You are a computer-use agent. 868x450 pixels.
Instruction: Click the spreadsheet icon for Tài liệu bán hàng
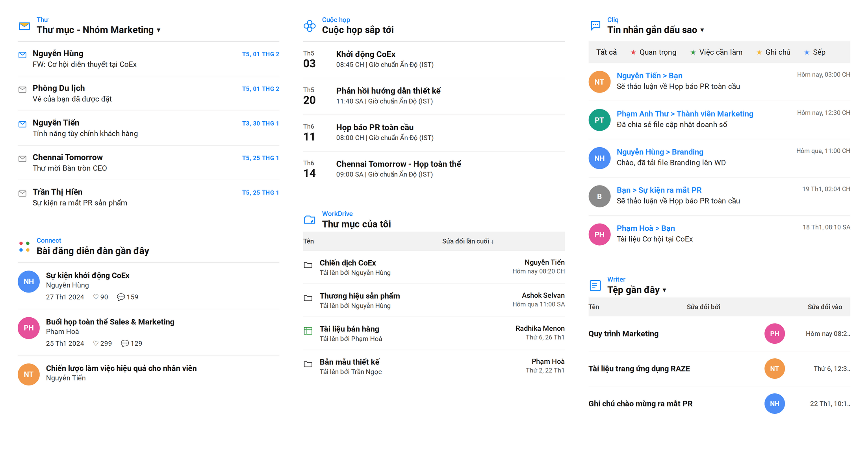(x=308, y=331)
